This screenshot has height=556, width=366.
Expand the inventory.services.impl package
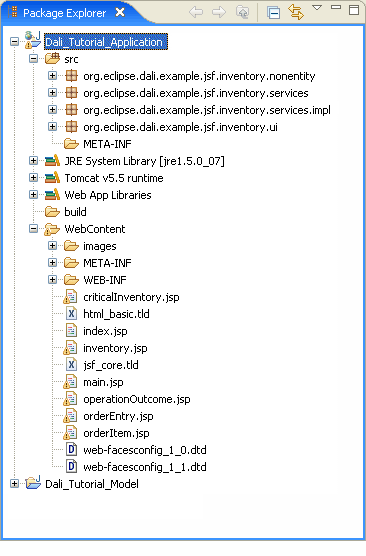[x=52, y=110]
